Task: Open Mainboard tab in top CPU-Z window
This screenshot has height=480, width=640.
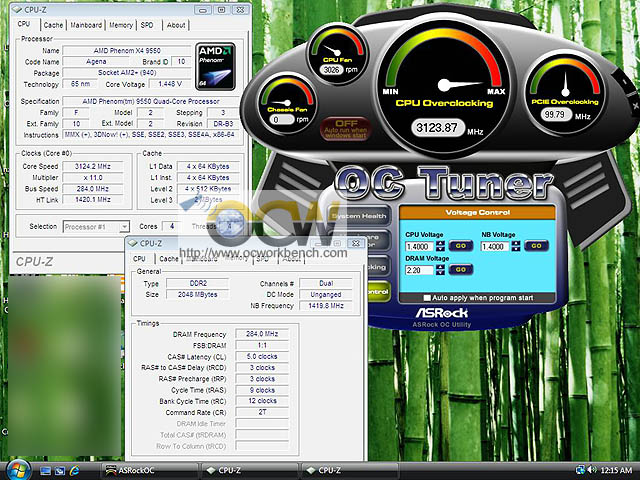Action: [x=86, y=25]
